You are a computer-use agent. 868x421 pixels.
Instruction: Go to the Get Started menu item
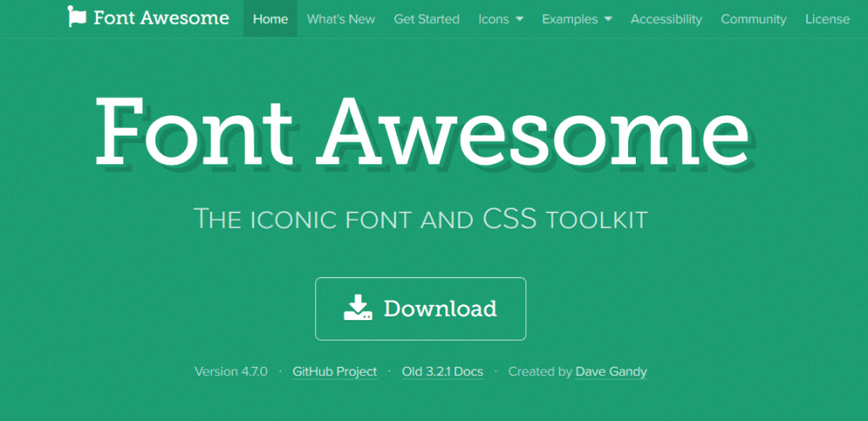click(427, 19)
